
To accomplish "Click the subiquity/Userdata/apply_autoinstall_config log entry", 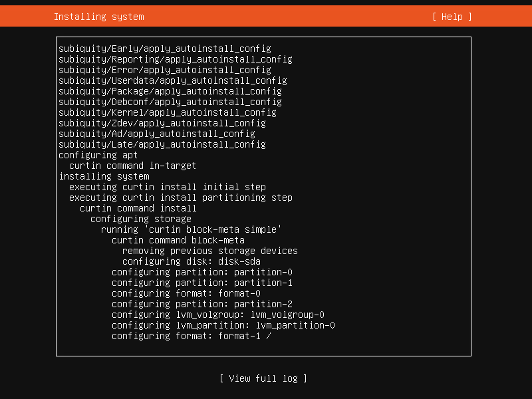I will 172,80.
